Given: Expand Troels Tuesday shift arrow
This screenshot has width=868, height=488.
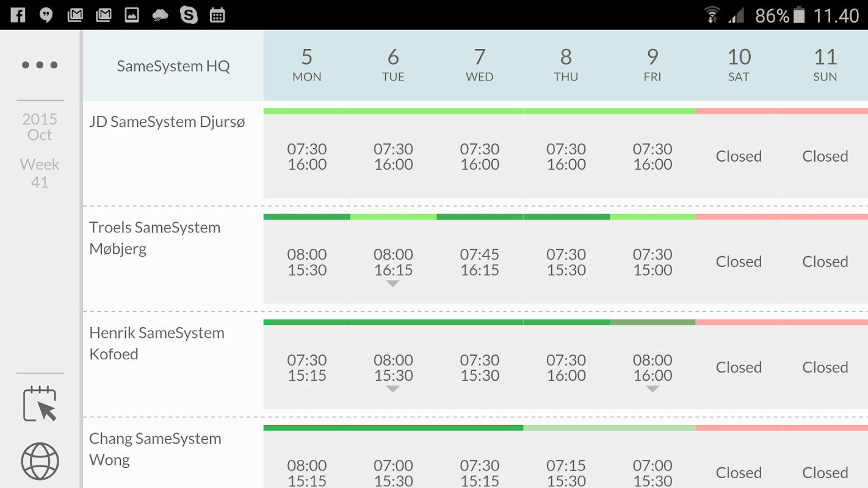Looking at the screenshot, I should 393,284.
